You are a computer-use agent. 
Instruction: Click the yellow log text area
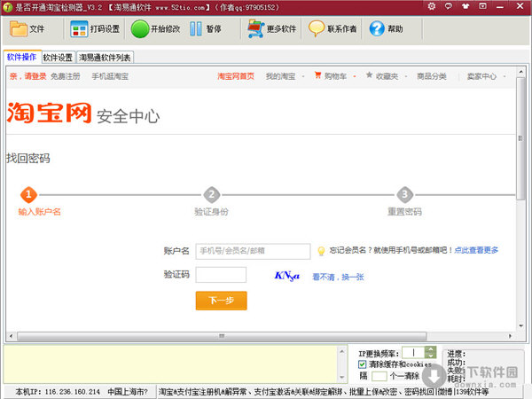[x=171, y=364]
